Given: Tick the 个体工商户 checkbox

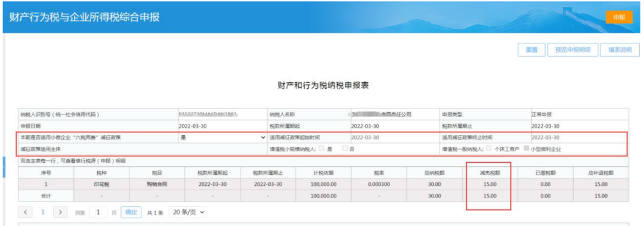Looking at the screenshot, I should 489,148.
